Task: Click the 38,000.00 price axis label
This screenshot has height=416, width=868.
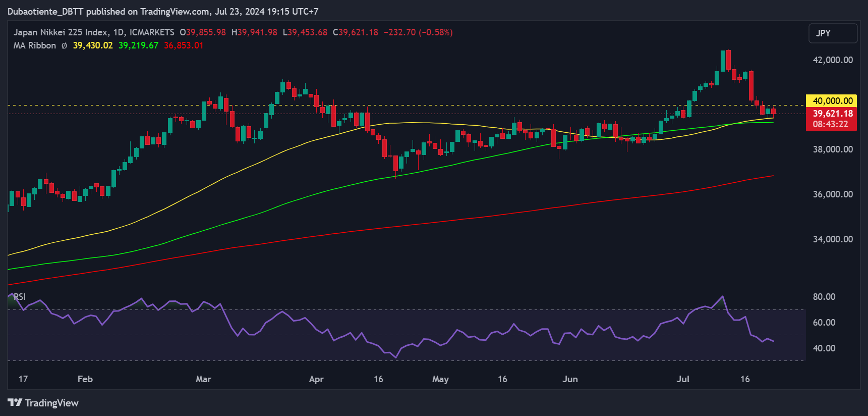Action: 833,149
